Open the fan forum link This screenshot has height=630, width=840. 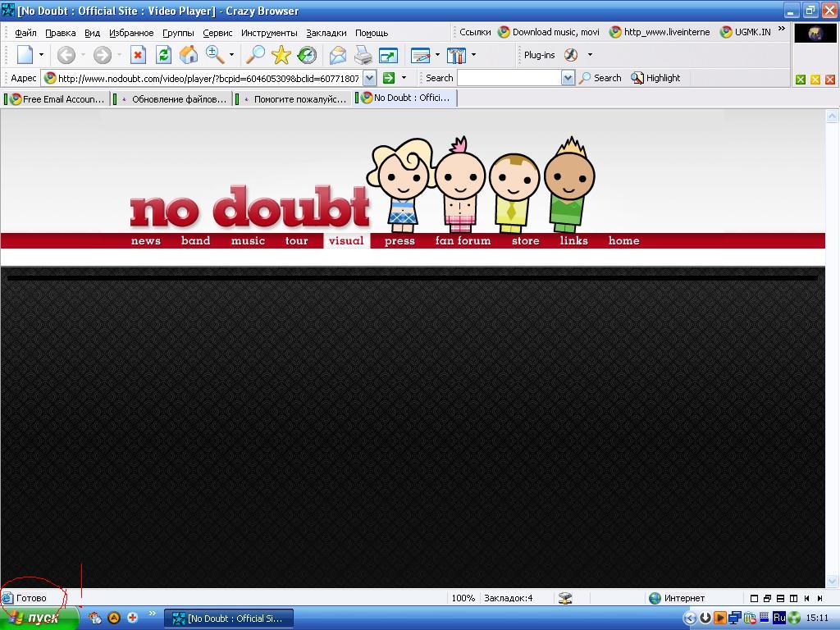(463, 240)
